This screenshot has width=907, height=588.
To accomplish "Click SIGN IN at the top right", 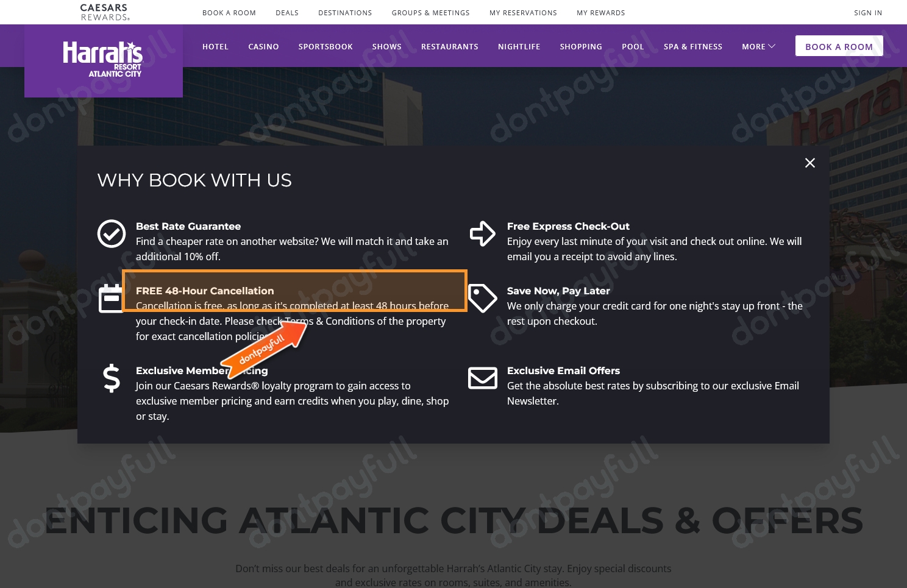I will pos(868,12).
